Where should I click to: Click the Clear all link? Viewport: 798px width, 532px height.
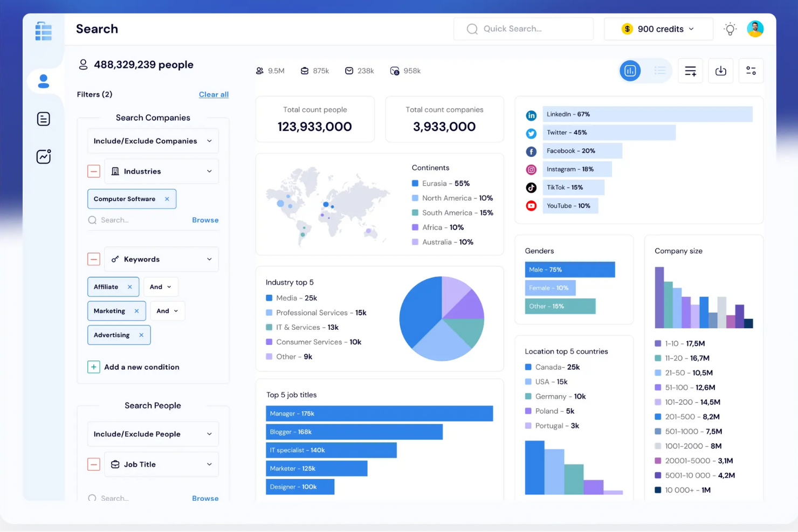(214, 94)
